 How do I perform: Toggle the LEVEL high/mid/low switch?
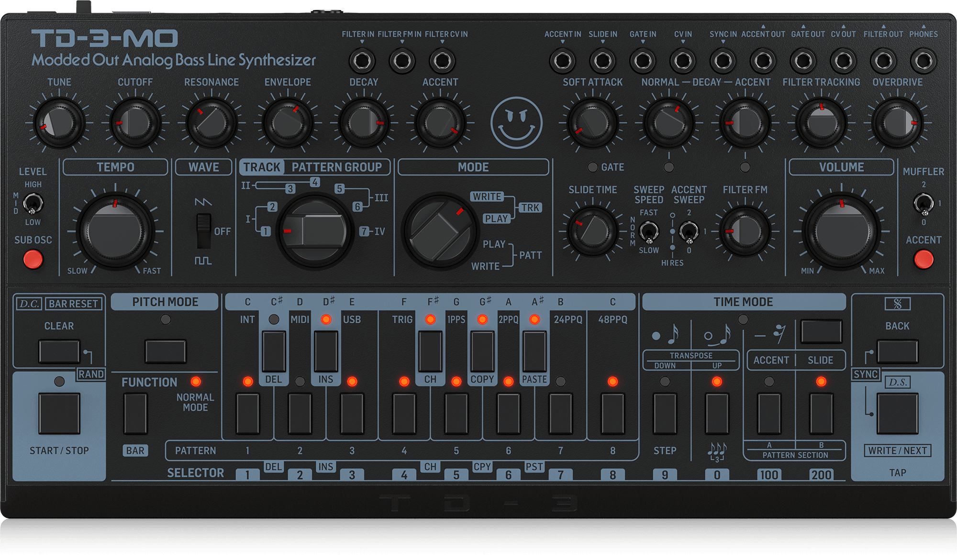(33, 204)
